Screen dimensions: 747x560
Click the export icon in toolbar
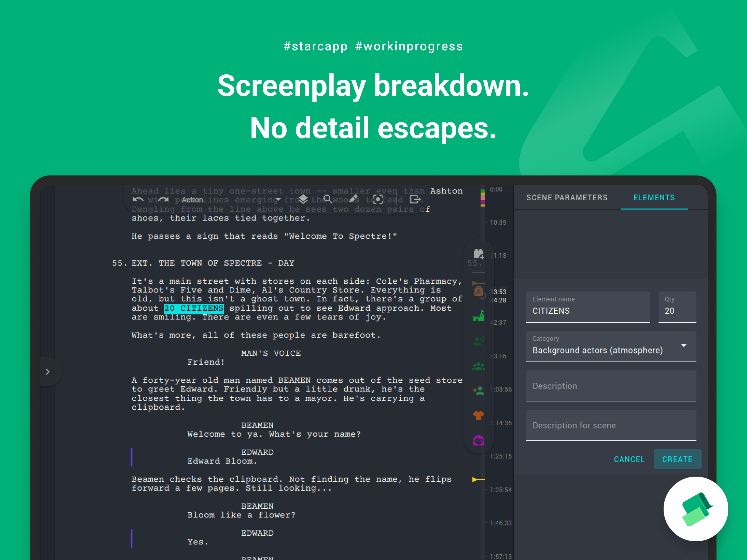tap(415, 199)
